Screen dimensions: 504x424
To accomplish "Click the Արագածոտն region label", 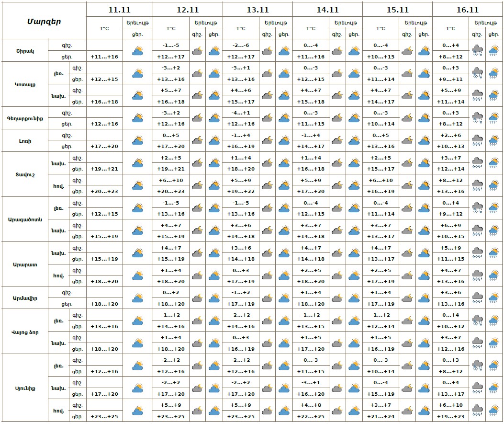I will [x=25, y=219].
